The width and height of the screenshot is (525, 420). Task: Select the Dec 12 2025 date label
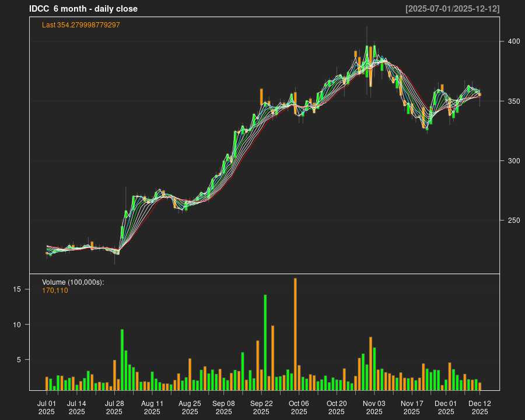point(480,407)
